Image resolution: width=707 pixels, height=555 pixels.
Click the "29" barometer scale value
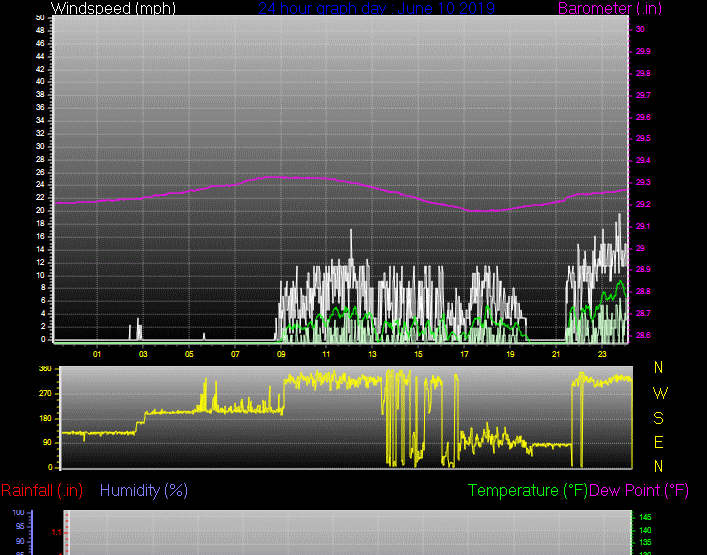640,248
